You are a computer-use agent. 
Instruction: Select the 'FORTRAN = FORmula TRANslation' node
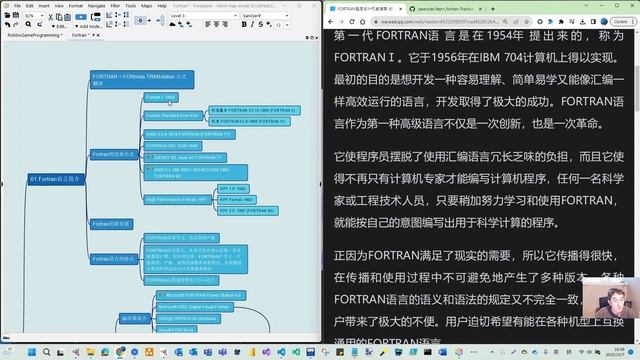142,80
